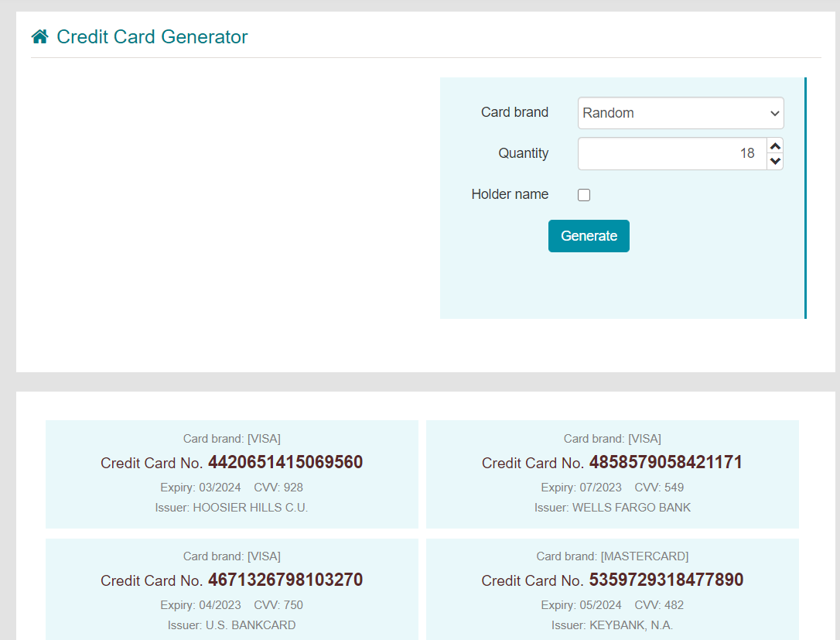Click the Quantity form label
The image size is (840, 640).
point(524,153)
